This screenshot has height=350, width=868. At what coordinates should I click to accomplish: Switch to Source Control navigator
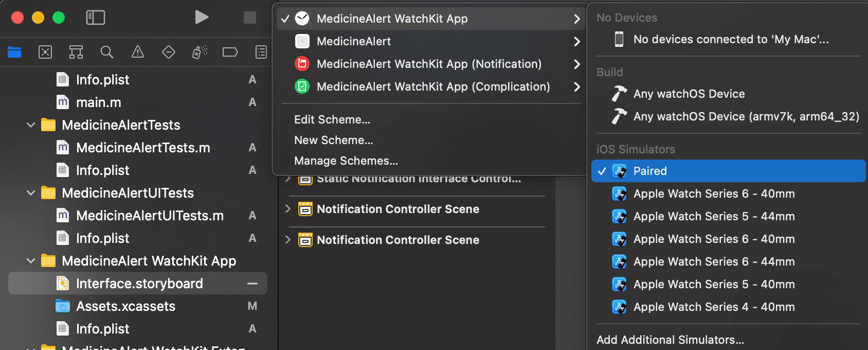click(x=45, y=52)
